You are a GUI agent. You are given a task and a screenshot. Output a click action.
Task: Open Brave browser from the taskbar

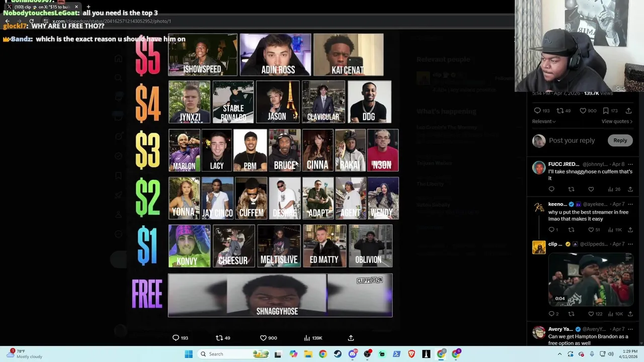click(x=412, y=354)
